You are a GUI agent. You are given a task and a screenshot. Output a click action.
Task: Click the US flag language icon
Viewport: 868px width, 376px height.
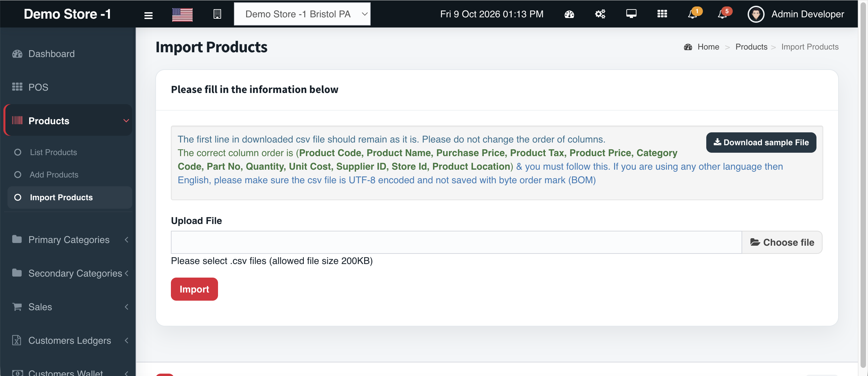(182, 15)
